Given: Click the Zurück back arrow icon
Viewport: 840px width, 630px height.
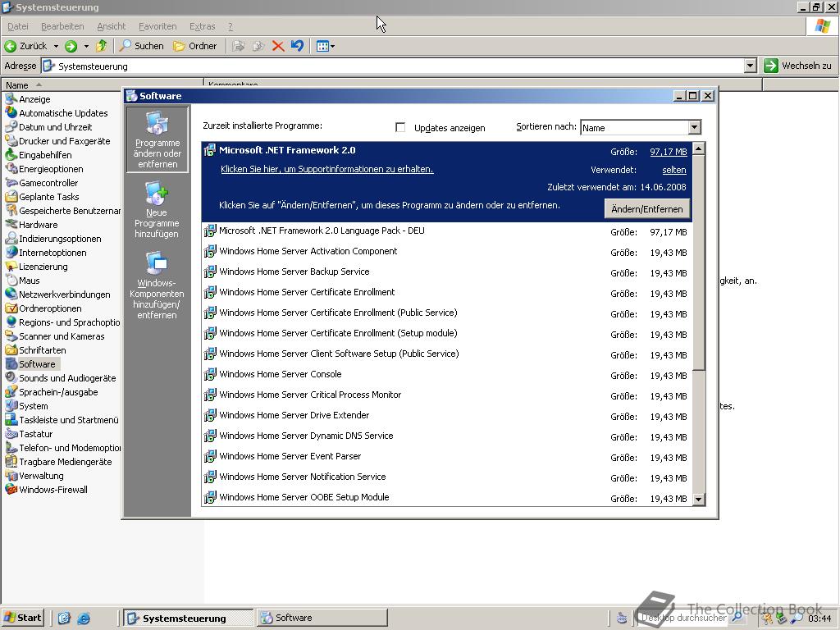Looking at the screenshot, I should [10, 46].
